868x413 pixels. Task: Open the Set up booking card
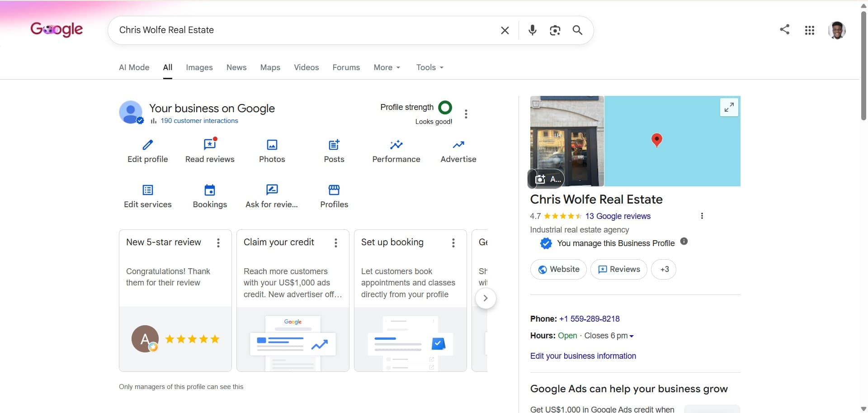410,301
